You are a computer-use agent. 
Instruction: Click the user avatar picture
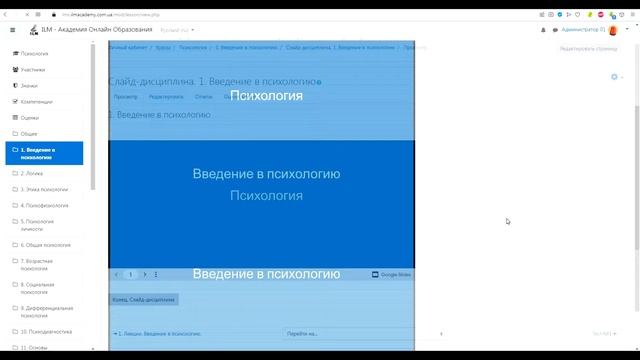click(x=613, y=30)
